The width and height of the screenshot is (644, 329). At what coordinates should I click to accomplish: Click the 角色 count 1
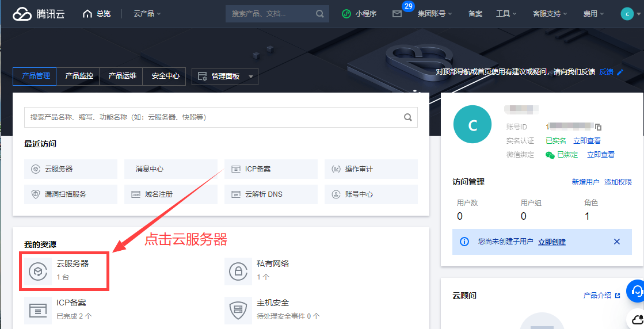588,216
